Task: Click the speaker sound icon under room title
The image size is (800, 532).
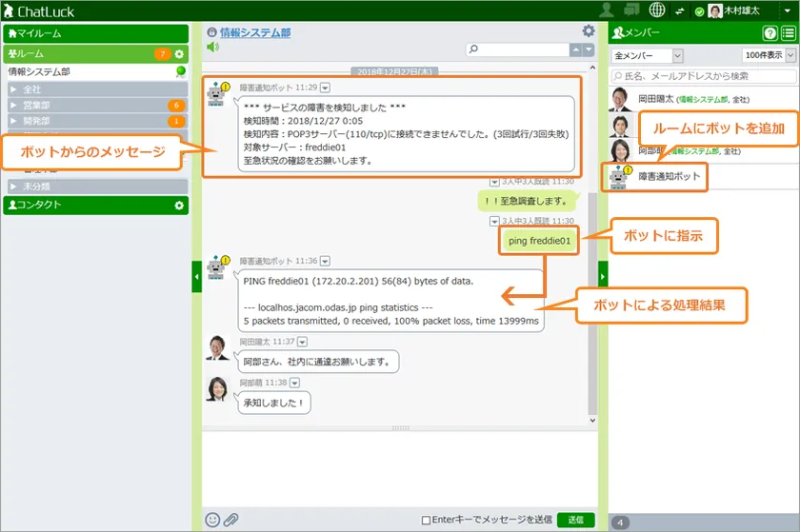Action: point(212,47)
